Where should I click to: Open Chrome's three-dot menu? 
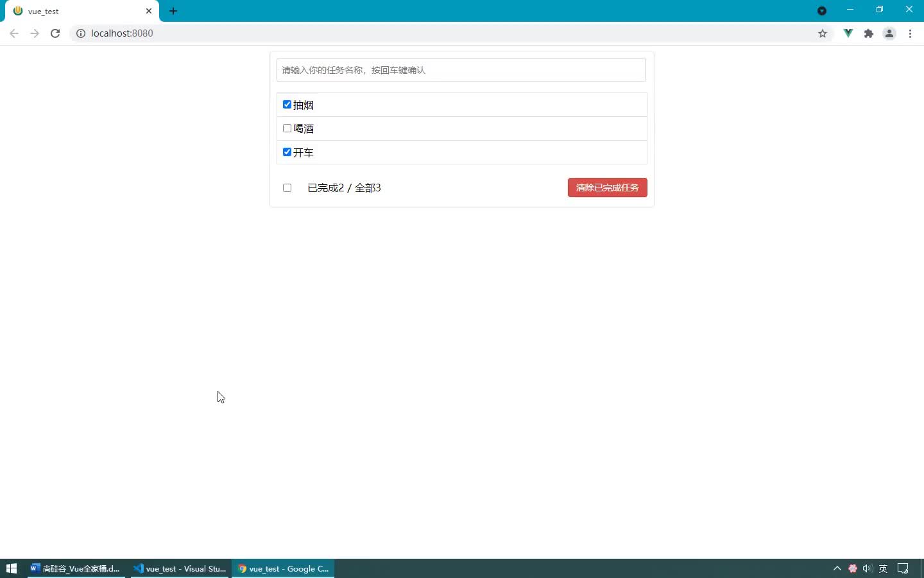pyautogui.click(x=911, y=33)
